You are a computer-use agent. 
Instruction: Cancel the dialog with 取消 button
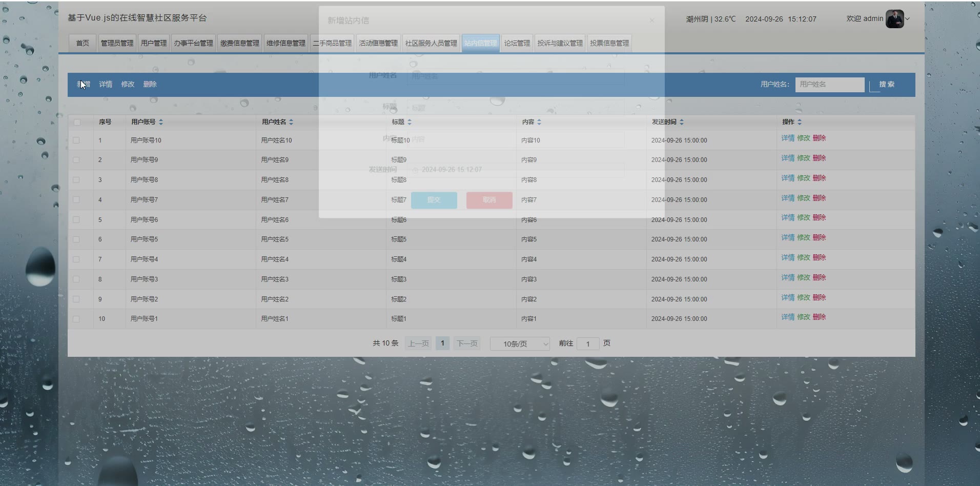tap(489, 200)
